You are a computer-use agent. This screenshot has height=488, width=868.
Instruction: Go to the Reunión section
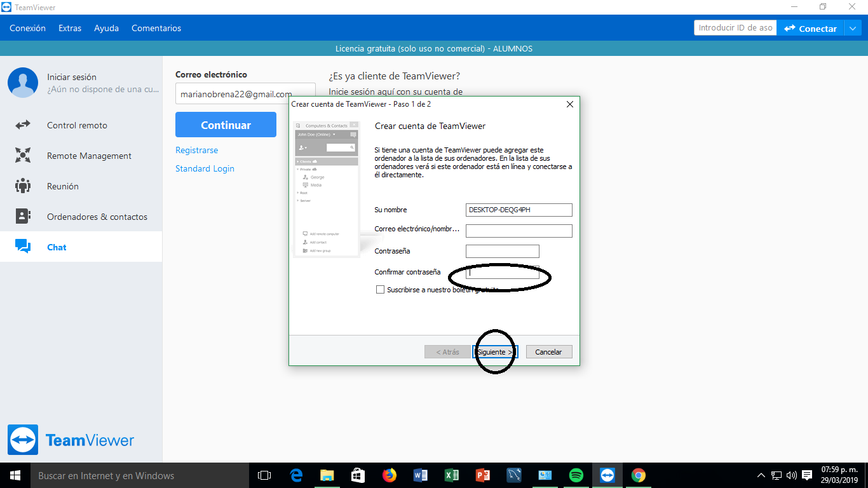(81, 186)
